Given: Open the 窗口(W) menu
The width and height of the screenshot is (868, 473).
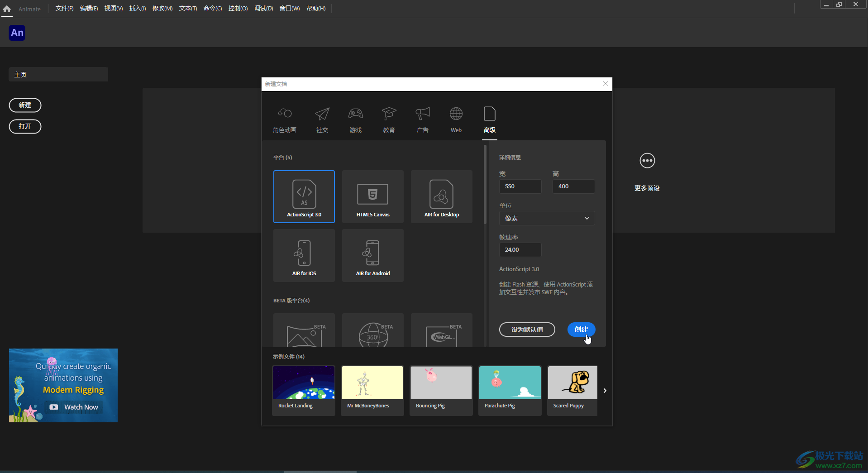Looking at the screenshot, I should (290, 9).
